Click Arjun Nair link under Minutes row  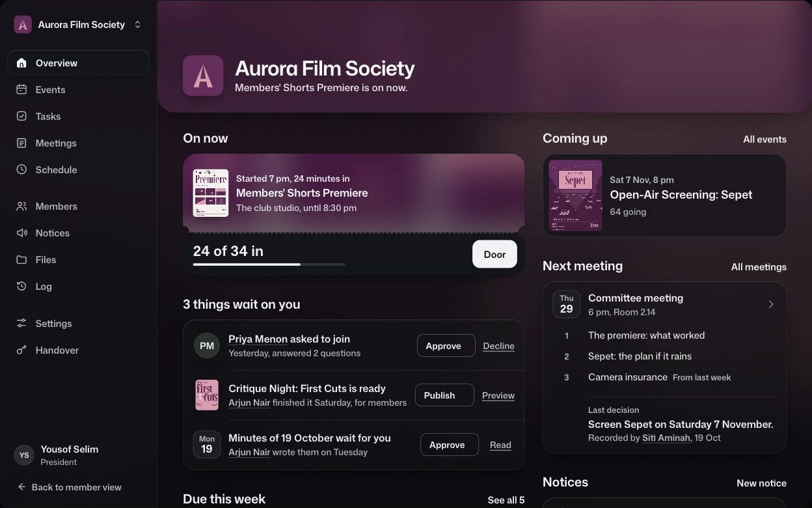click(x=249, y=452)
